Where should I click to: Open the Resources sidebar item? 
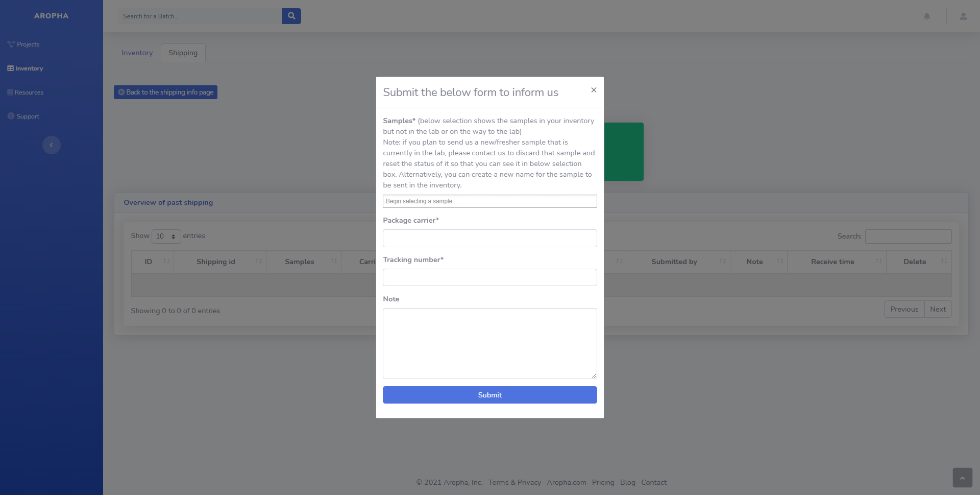[x=26, y=92]
